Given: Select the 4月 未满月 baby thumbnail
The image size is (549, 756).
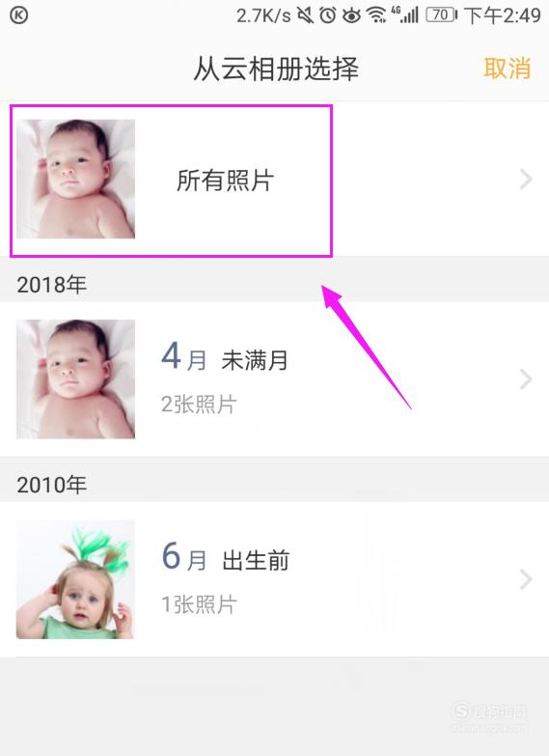Looking at the screenshot, I should pos(75,378).
